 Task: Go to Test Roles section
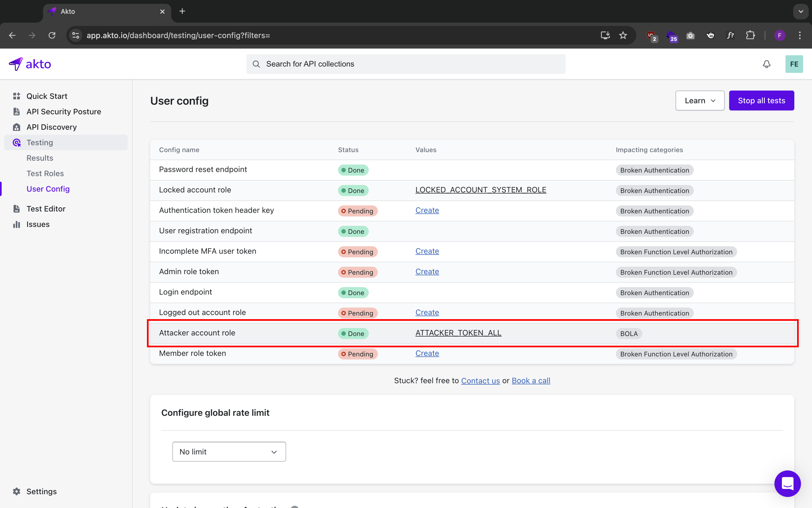45,173
